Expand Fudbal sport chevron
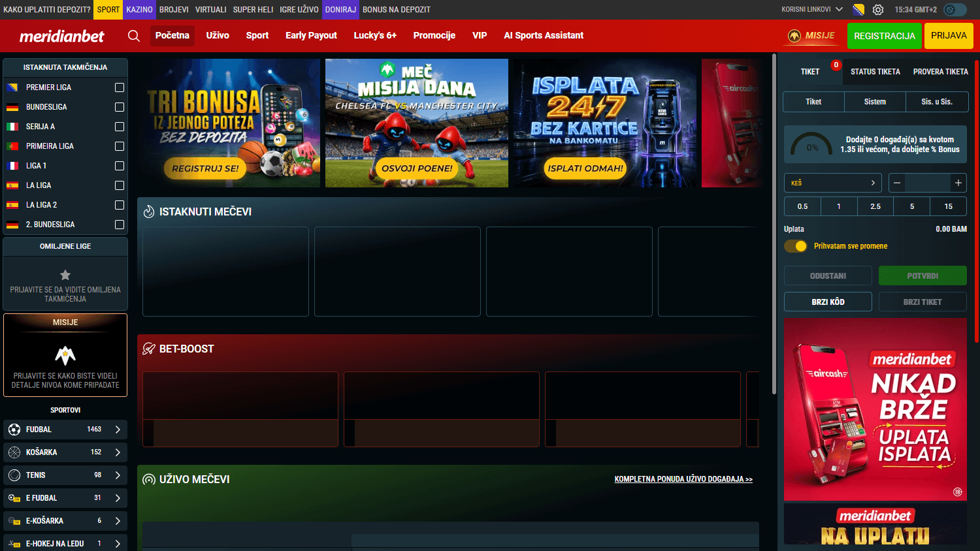This screenshot has height=551, width=980. tap(118, 430)
